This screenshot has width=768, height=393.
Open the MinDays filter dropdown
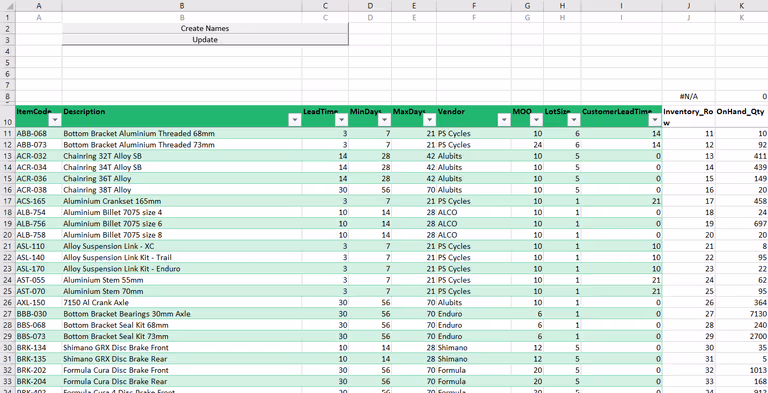pos(385,121)
